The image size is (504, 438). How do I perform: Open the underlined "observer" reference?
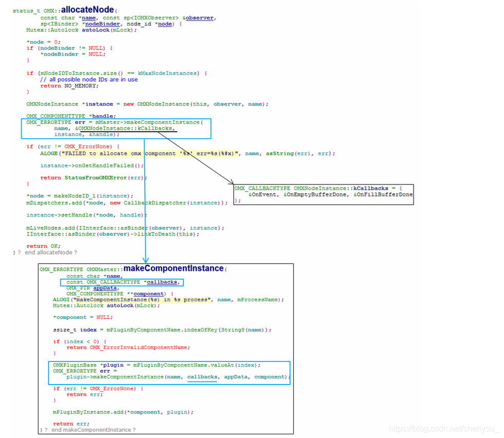(x=200, y=17)
